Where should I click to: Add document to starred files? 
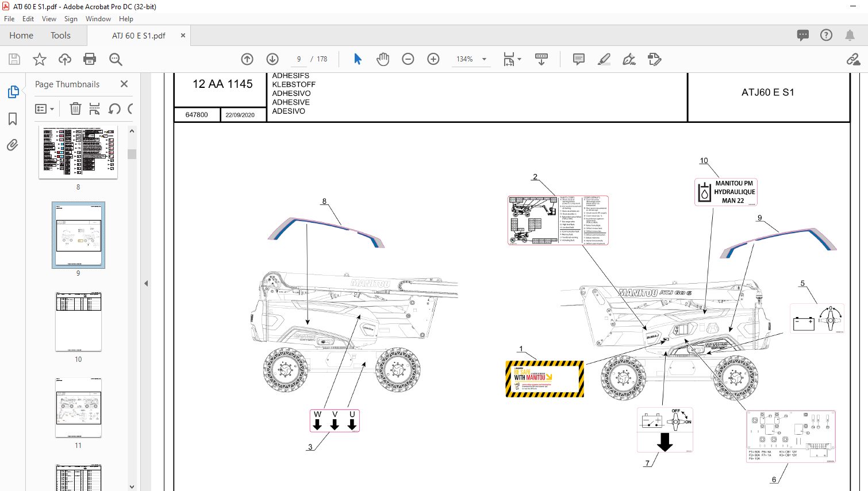(x=40, y=59)
